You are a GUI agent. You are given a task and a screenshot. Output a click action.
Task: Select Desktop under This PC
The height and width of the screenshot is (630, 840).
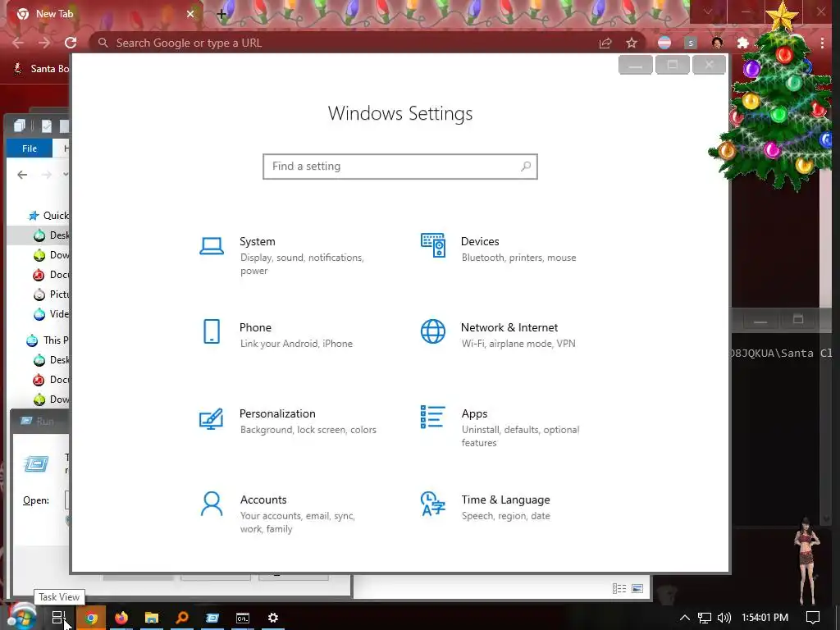51,360
